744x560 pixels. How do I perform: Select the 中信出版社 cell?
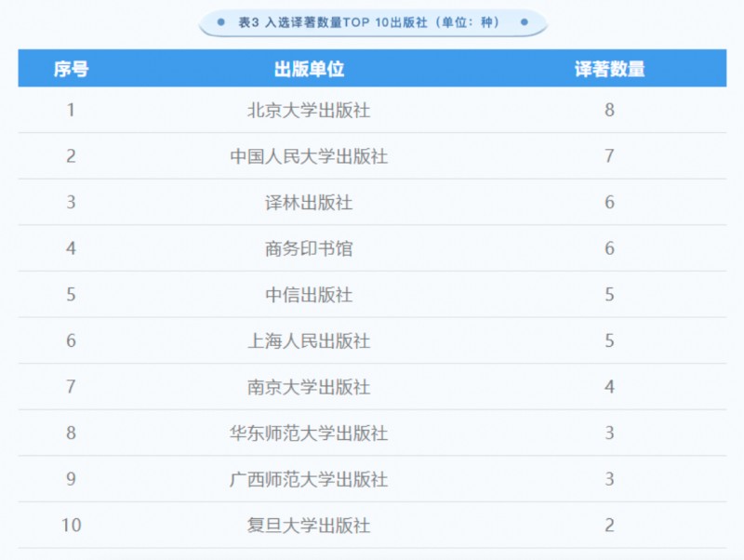(309, 295)
